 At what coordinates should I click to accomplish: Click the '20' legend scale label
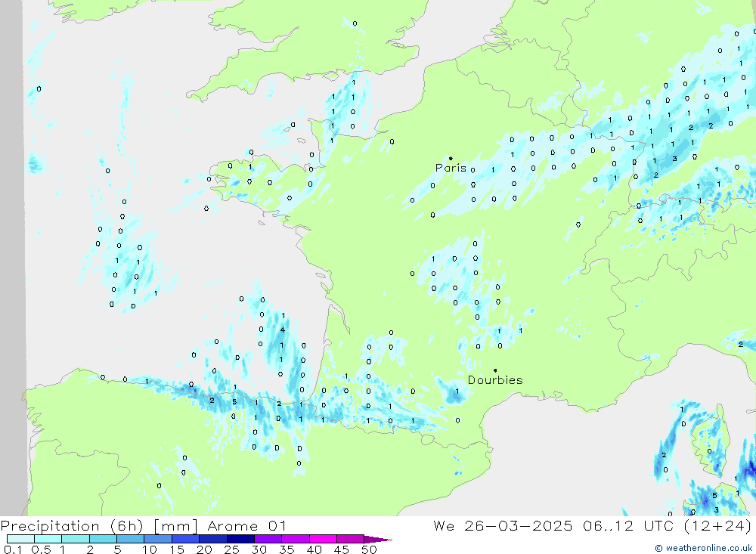pos(204,549)
